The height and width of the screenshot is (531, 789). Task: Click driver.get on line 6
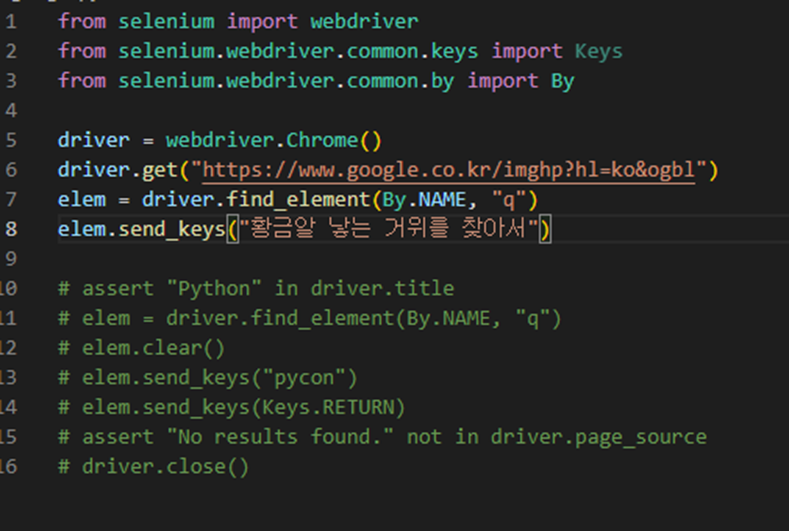(118, 170)
